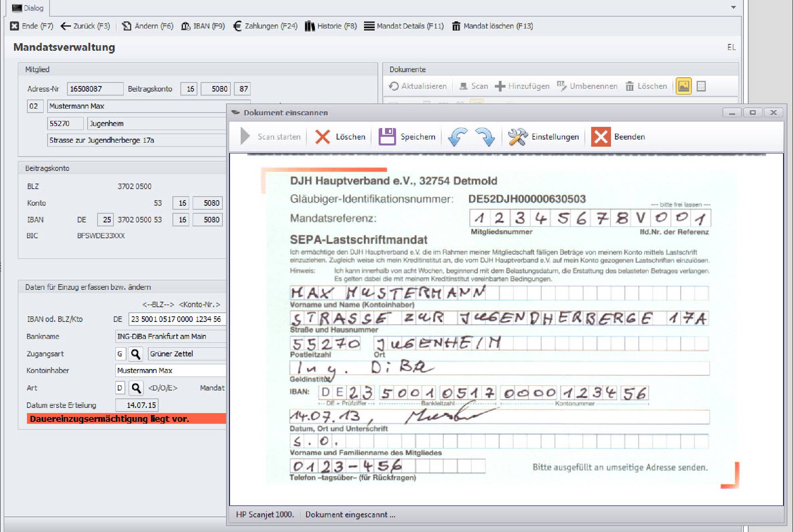Open Ändern (F6) edit function
This screenshot has height=532, width=793.
(147, 26)
